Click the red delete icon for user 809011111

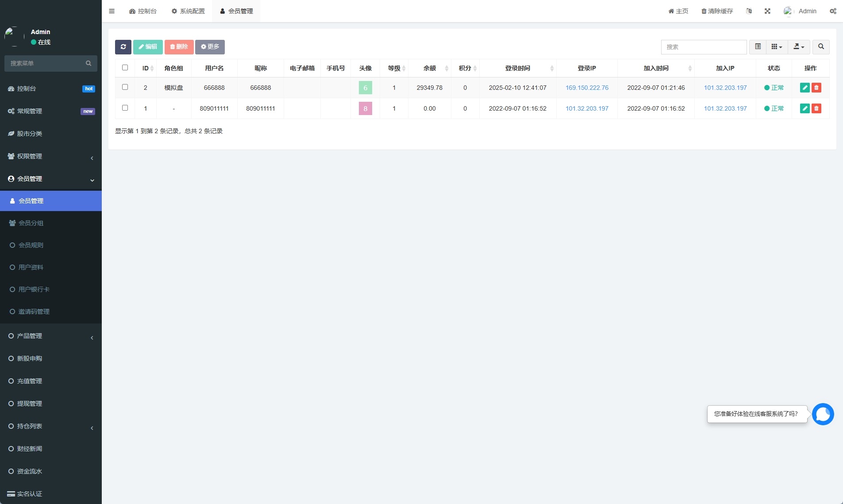(x=816, y=108)
